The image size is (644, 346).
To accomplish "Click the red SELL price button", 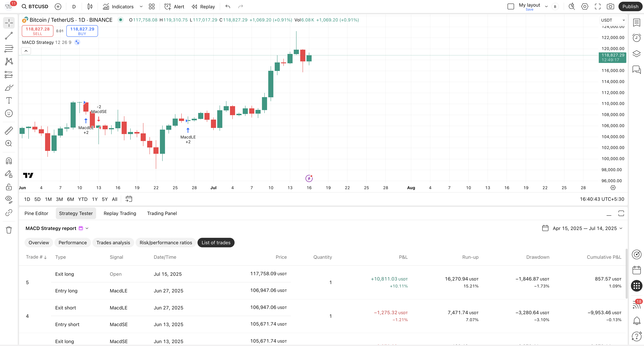I will tap(37, 31).
